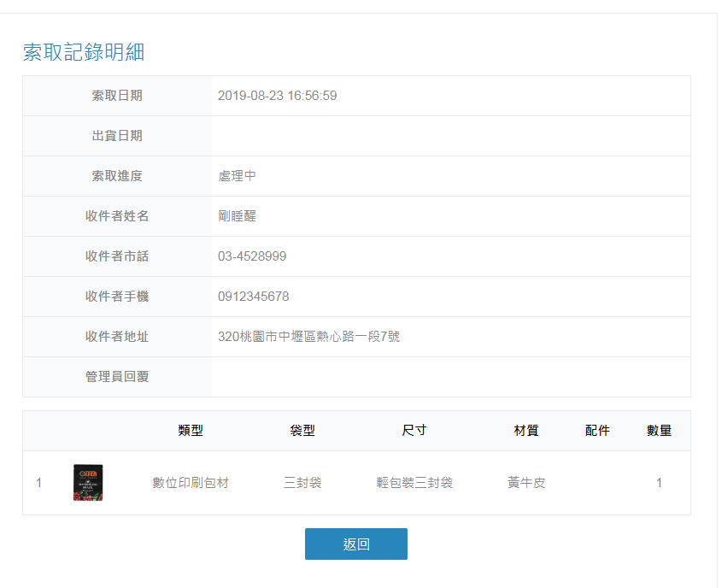Click the 返回 button
The height and width of the screenshot is (588, 722).
pyautogui.click(x=355, y=544)
